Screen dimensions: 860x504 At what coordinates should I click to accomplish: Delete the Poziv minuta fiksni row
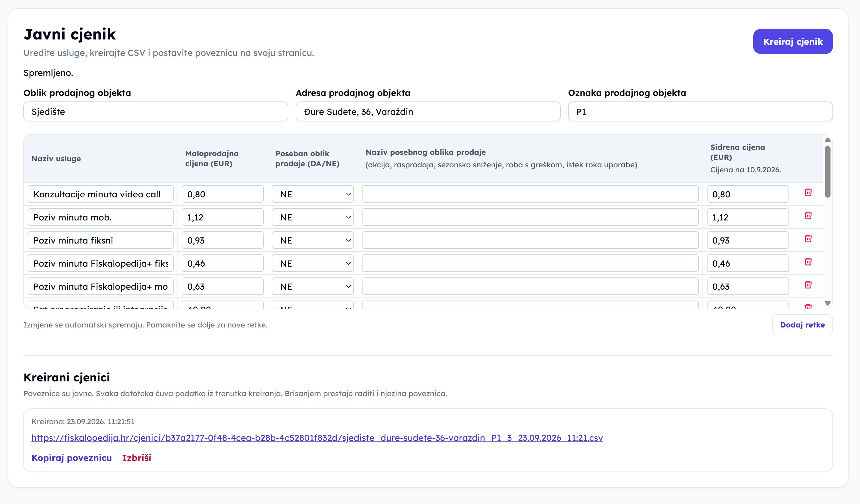click(x=808, y=239)
